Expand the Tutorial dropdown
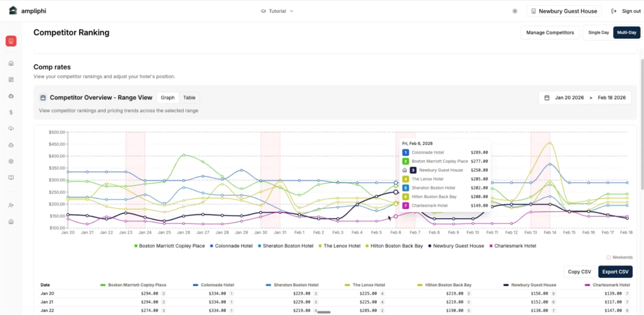The height and width of the screenshot is (315, 644). click(277, 11)
